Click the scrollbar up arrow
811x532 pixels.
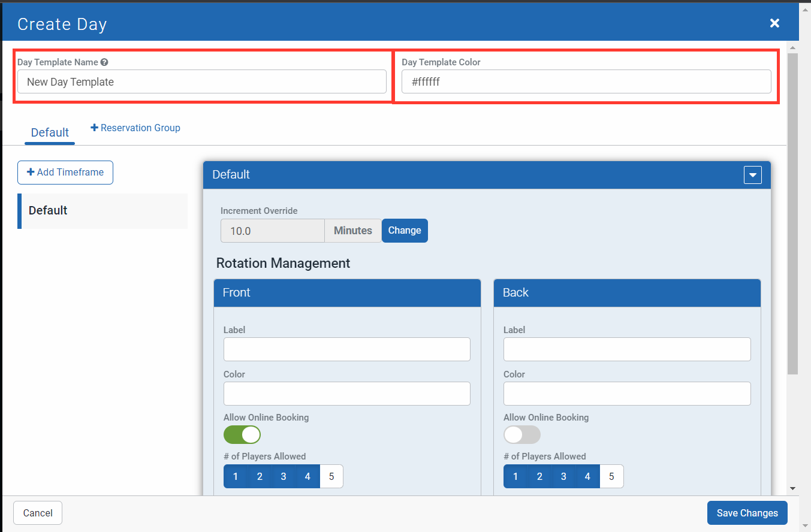[x=792, y=48]
